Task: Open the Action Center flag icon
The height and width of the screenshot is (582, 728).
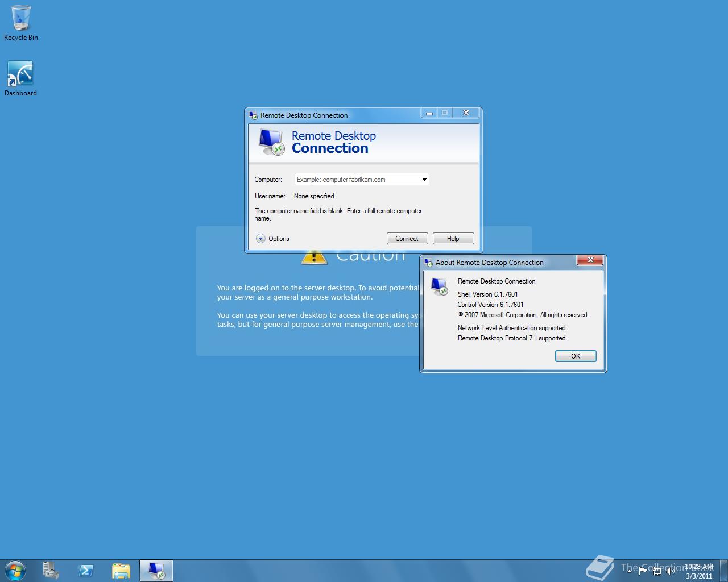Action: click(643, 571)
